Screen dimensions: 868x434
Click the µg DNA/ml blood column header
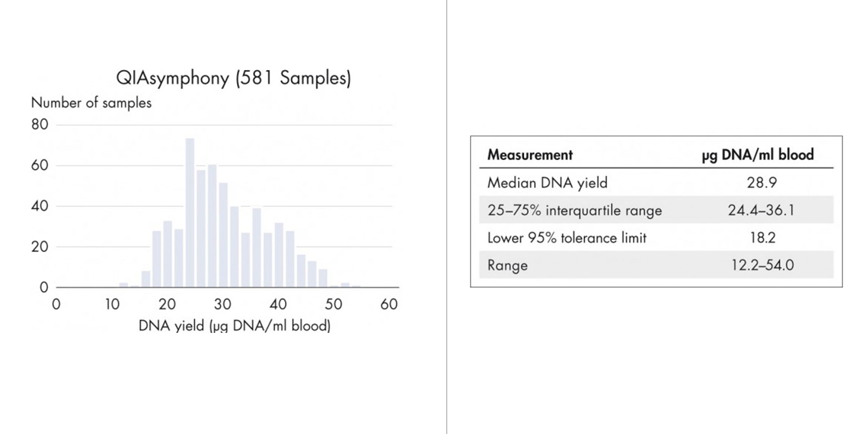pyautogui.click(x=758, y=155)
